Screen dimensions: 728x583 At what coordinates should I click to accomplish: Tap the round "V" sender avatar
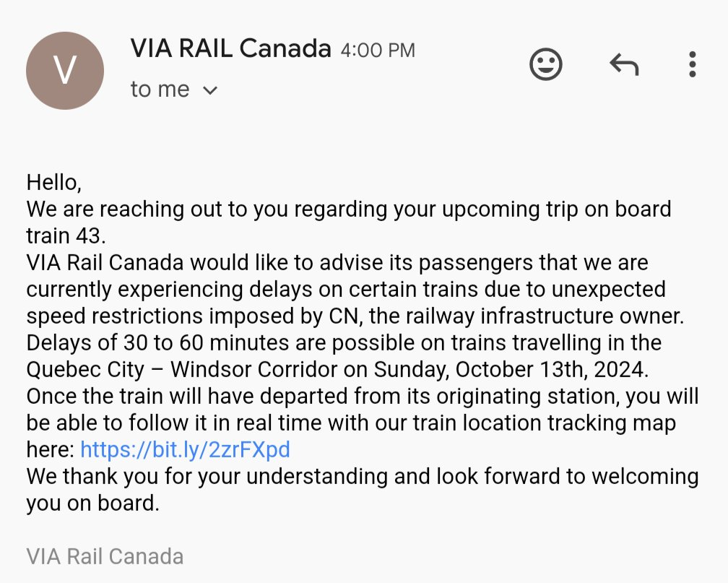pos(65,71)
